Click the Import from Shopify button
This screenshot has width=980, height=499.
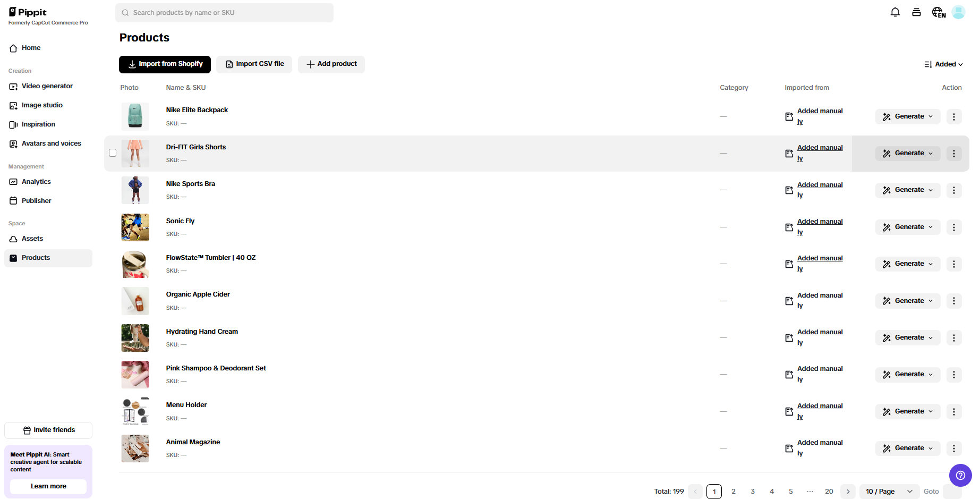[165, 64]
